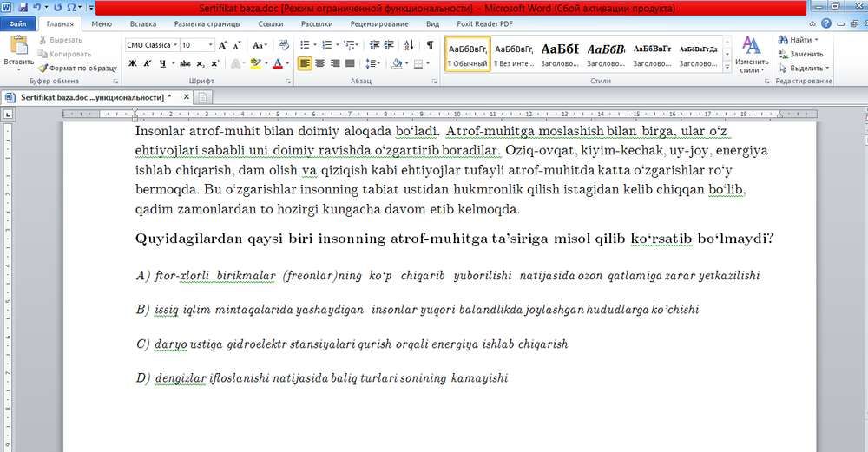Toggle superscript formatting
868x452 pixels.
click(x=214, y=63)
